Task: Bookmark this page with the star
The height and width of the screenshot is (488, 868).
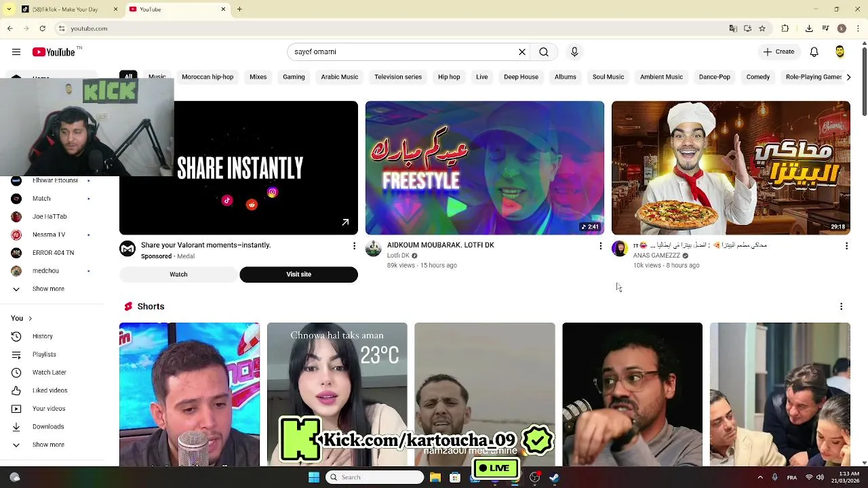Action: pyautogui.click(x=762, y=28)
